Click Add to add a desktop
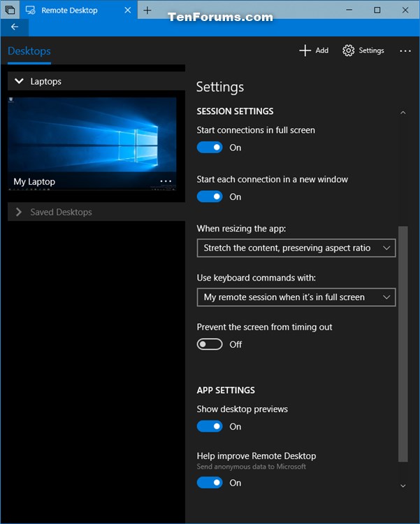Viewport: 420px width, 524px height. tap(314, 50)
